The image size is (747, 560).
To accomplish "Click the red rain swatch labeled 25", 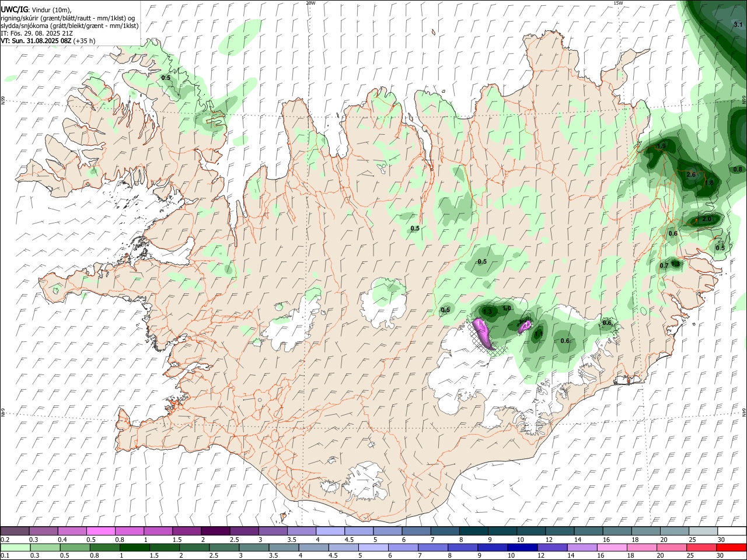I will (x=701, y=547).
